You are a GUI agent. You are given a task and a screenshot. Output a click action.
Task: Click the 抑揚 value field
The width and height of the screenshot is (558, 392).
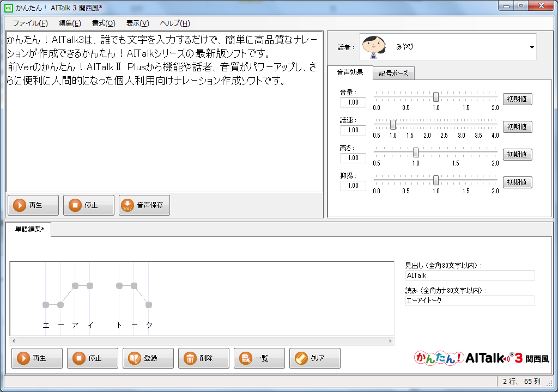pos(353,186)
